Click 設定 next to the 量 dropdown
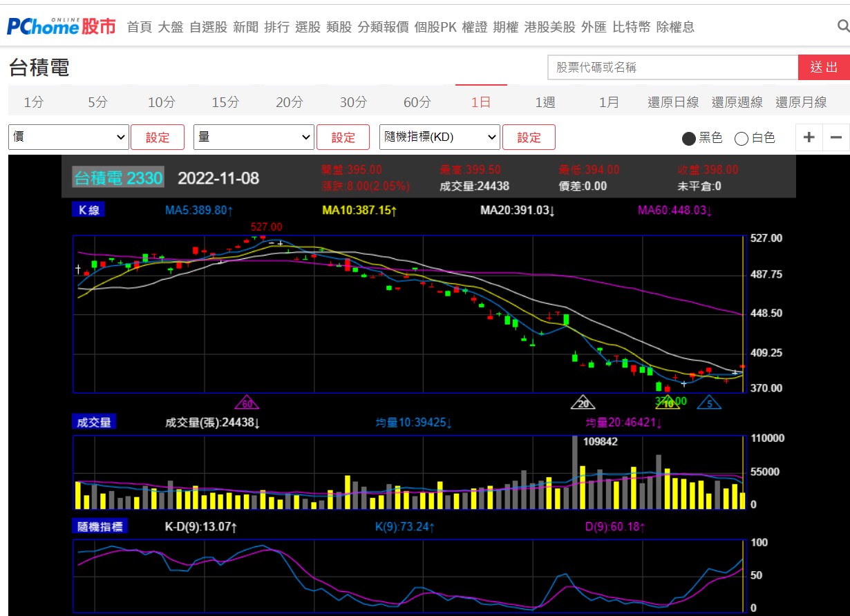Screen dimensions: 850x616 pyautogui.click(x=343, y=137)
